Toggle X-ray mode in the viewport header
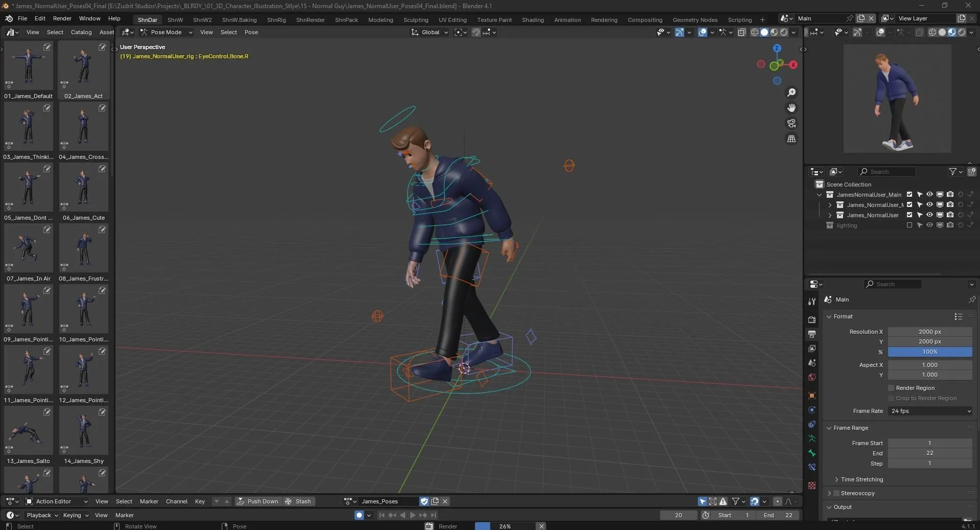Screen dimensions: 980x530 click(920, 32)
